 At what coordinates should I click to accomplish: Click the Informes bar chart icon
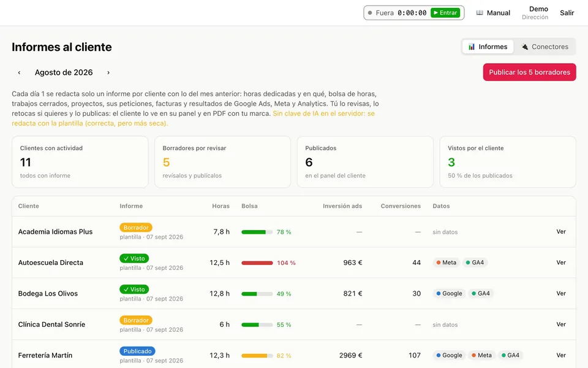(472, 47)
